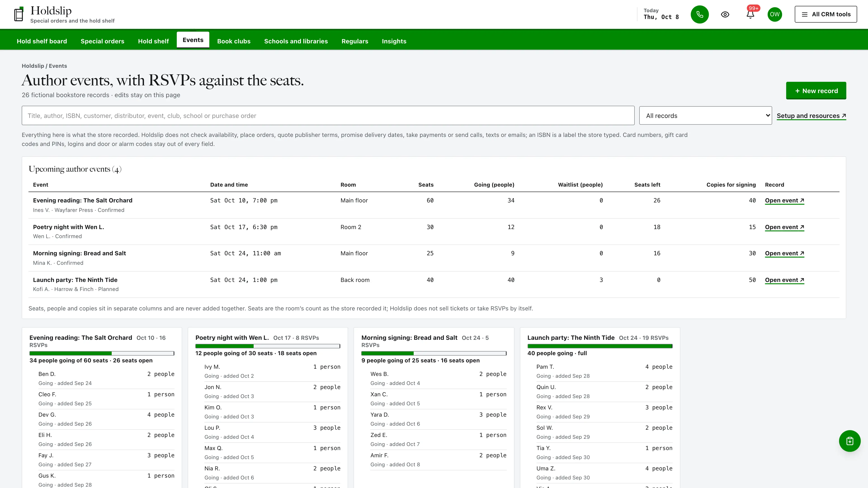868x488 pixels.
Task: Go to Hold shelf tab
Action: pos(153,41)
